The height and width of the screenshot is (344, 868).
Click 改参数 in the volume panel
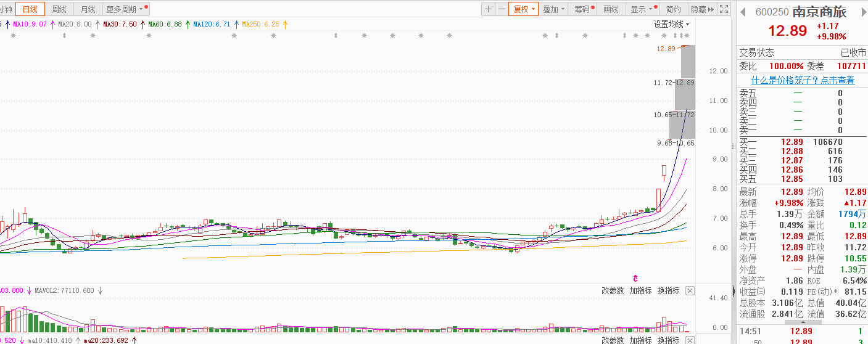click(x=613, y=290)
